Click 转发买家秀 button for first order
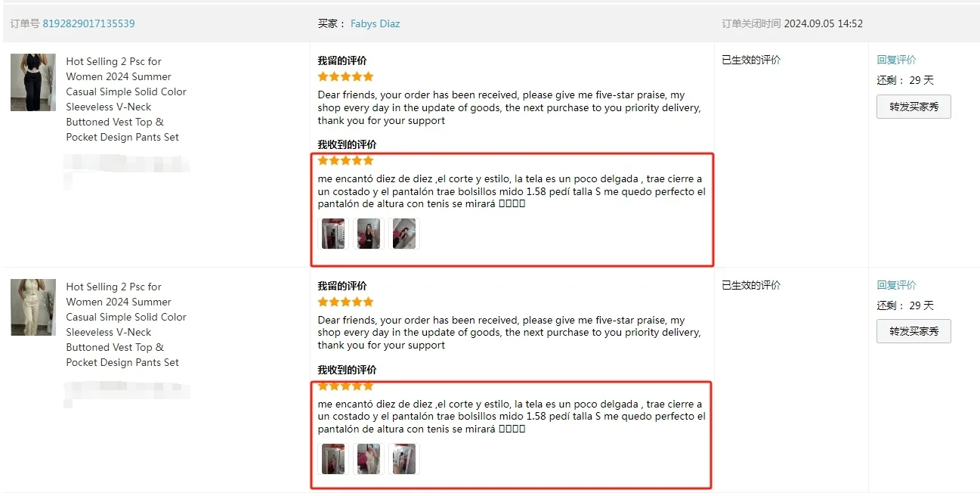980x496 pixels. point(914,107)
